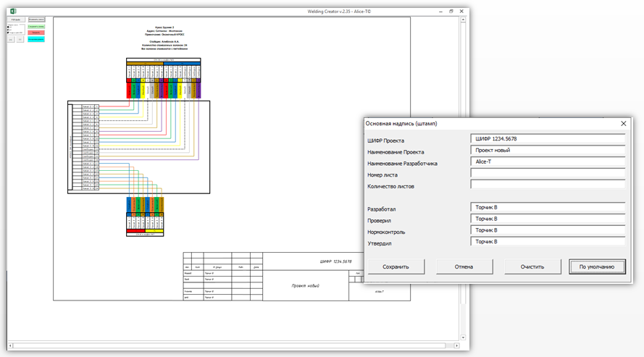This screenshot has width=644, height=357.
Task: Close the Основная надпись (штамп) dialog
Action: [624, 124]
